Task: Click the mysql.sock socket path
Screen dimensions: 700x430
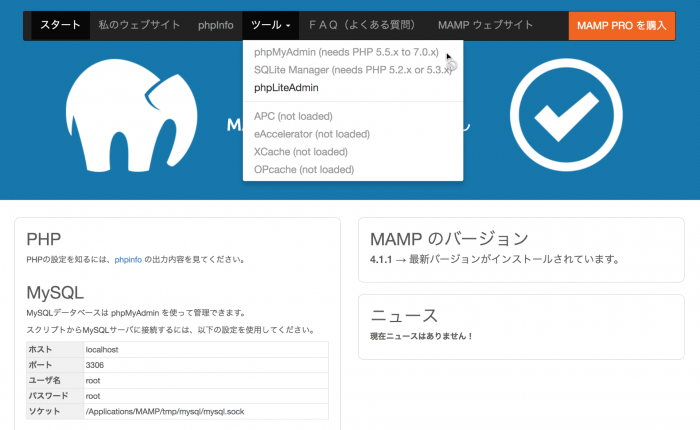Action: click(165, 412)
